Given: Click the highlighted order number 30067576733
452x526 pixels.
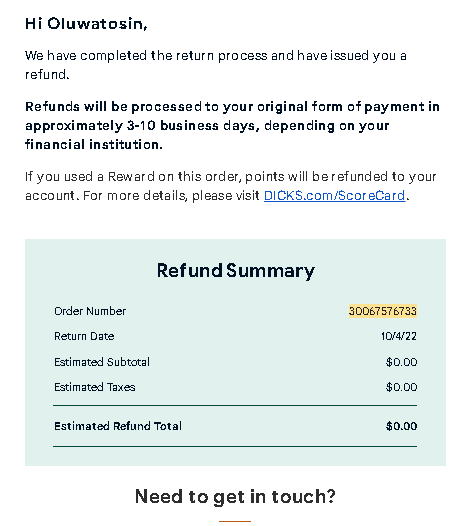Looking at the screenshot, I should 383,311.
